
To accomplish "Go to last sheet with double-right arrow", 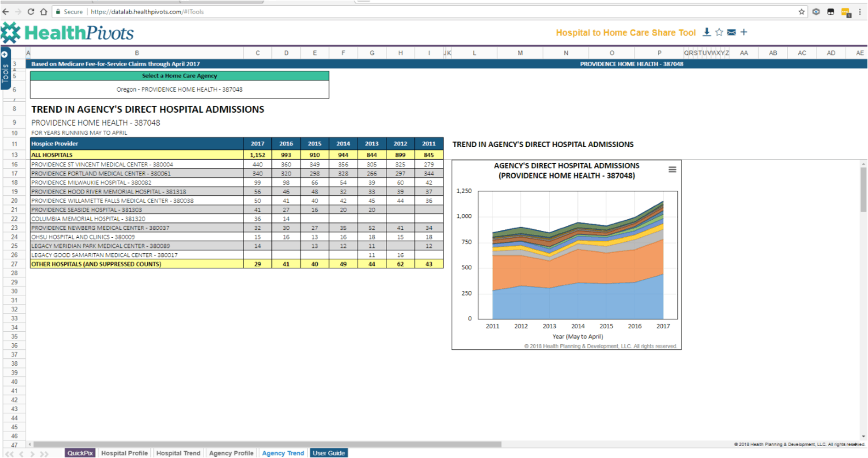I will point(44,453).
